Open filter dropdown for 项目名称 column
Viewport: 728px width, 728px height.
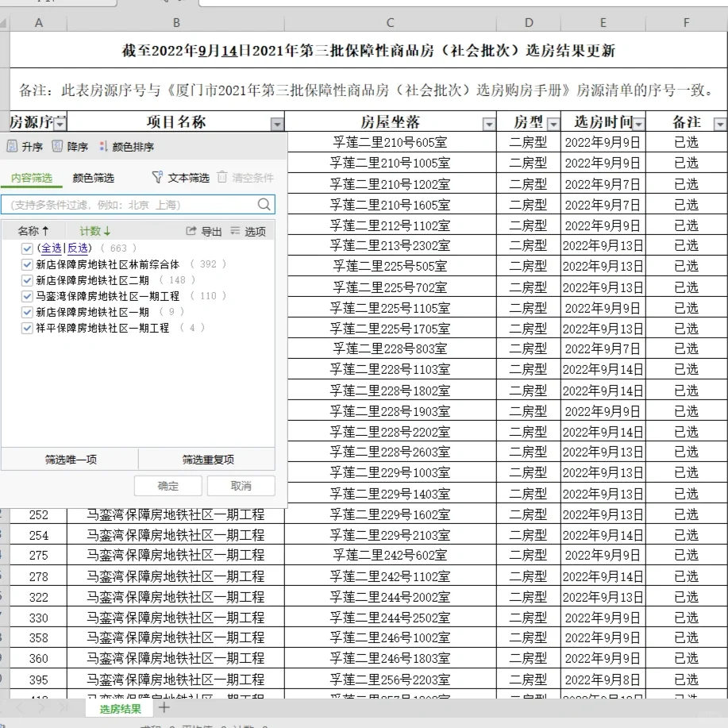point(277,124)
